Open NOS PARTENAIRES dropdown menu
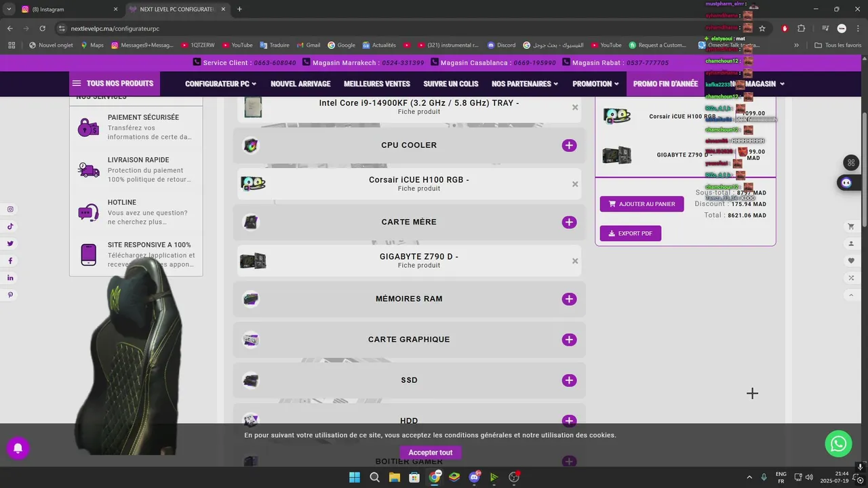The width and height of the screenshot is (868, 488). tap(525, 84)
